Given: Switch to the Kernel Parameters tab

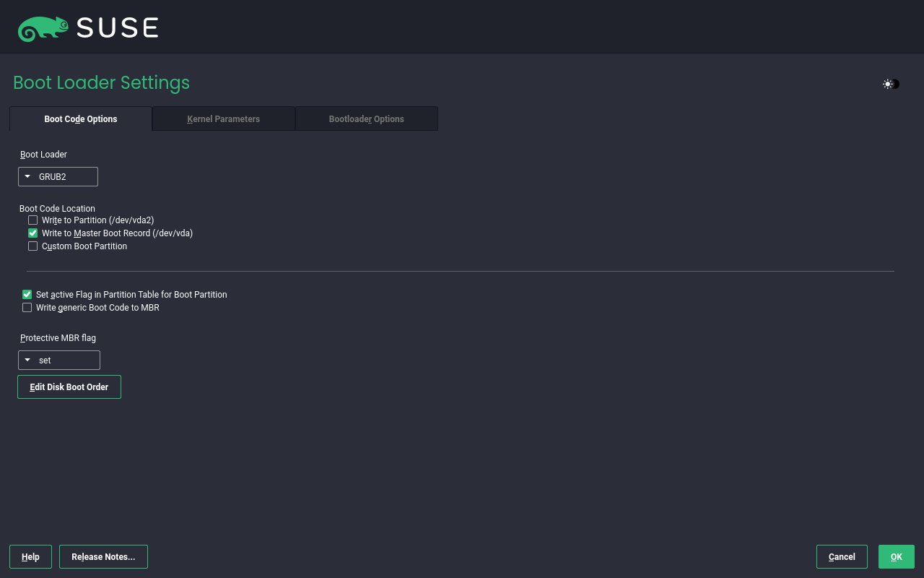Looking at the screenshot, I should pos(223,119).
